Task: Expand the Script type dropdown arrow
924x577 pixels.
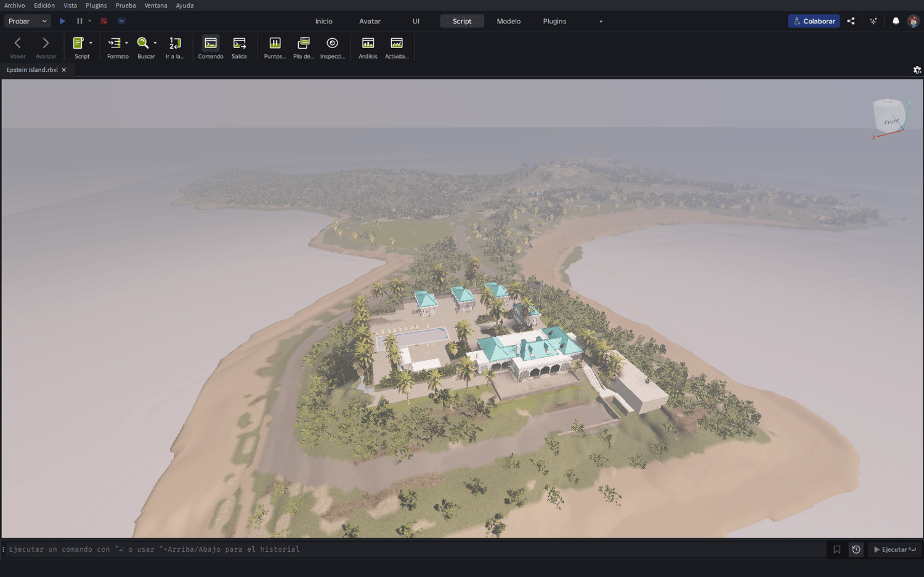Action: tap(91, 43)
